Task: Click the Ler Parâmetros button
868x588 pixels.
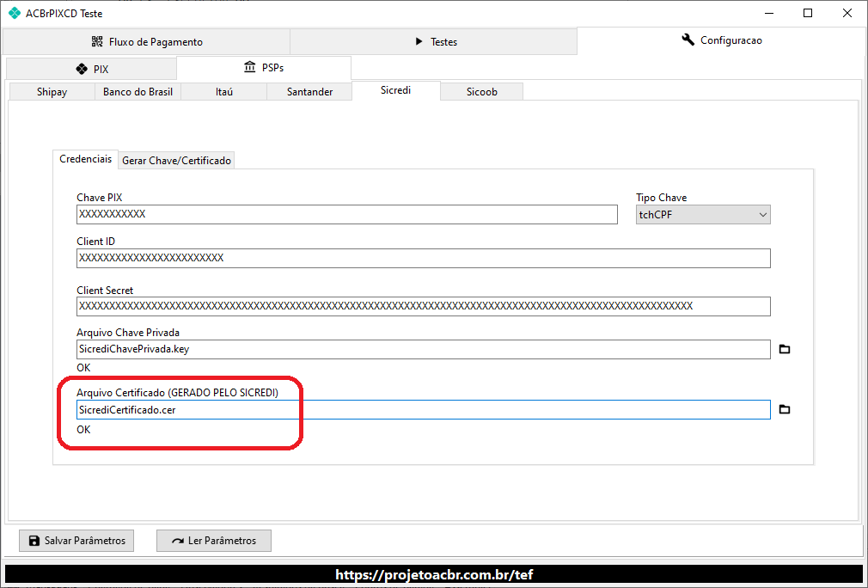Action: 214,541
